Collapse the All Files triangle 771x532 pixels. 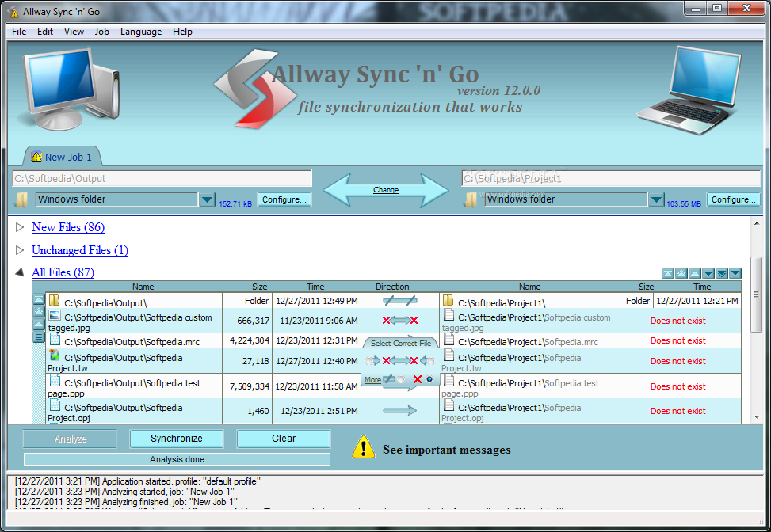point(20,272)
